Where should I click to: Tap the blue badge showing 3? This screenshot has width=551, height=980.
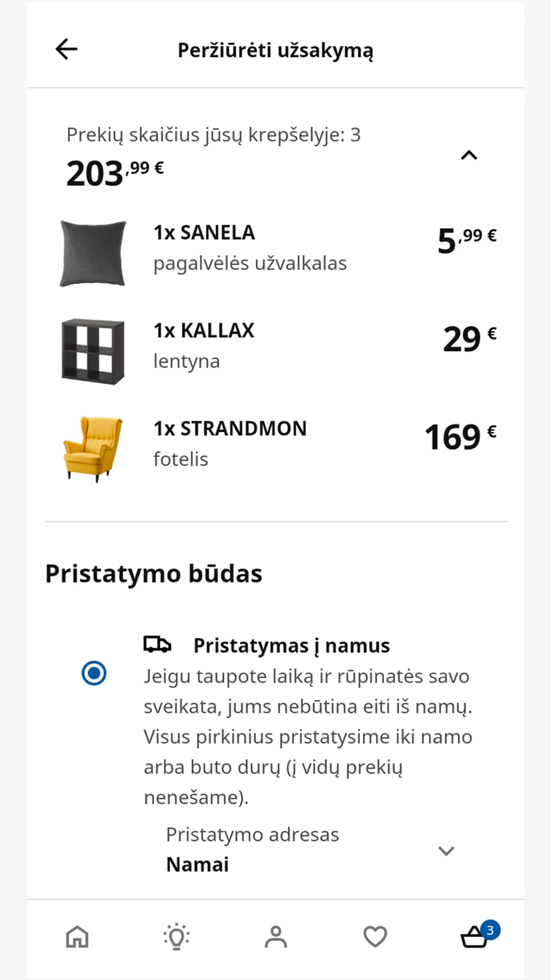(x=490, y=930)
